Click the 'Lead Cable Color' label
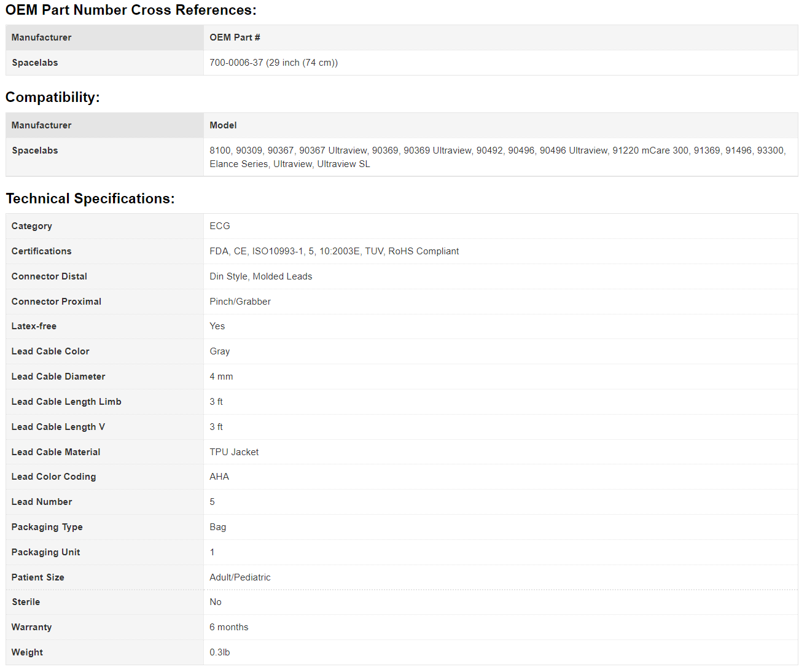The image size is (807, 672). 50,351
